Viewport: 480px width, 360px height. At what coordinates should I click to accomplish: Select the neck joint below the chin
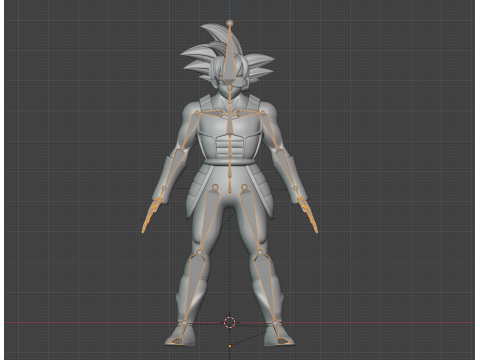[x=230, y=102]
